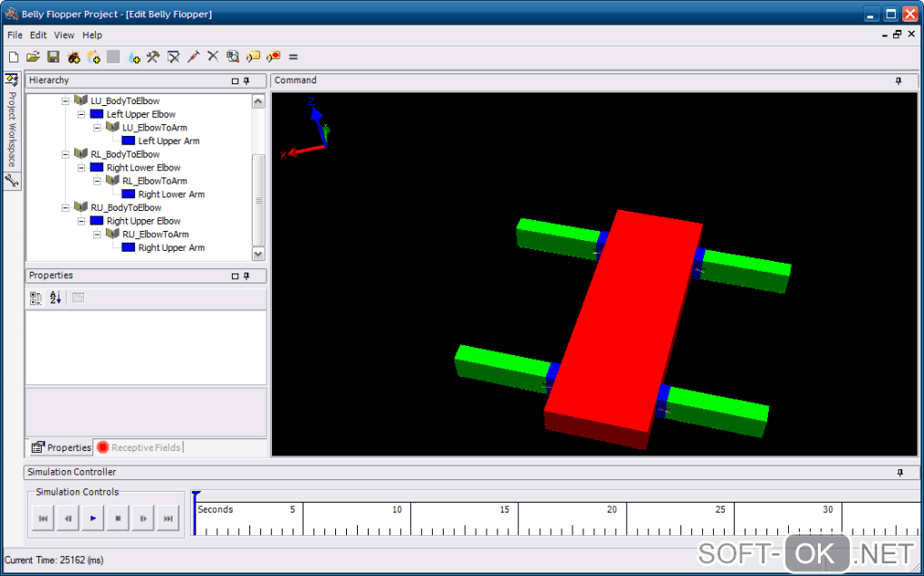The width and height of the screenshot is (924, 576).
Task: Click the crossed window toolbar icon
Action: point(173,57)
